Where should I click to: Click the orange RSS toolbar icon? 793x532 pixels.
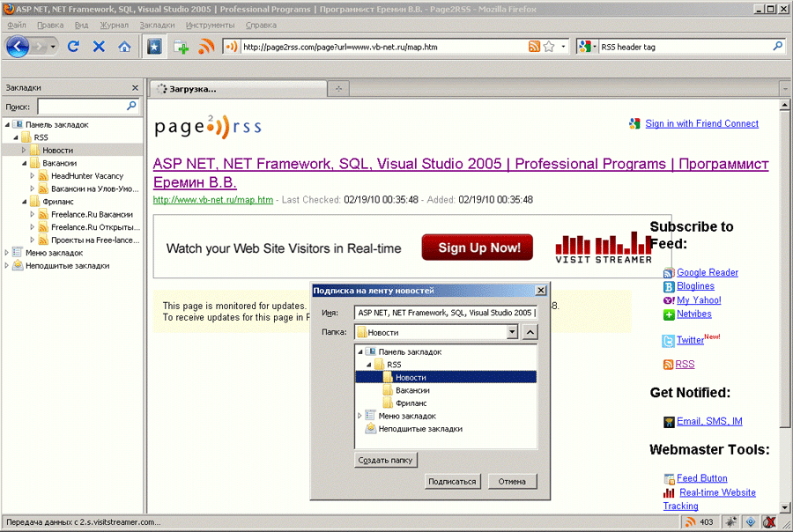tap(206, 47)
